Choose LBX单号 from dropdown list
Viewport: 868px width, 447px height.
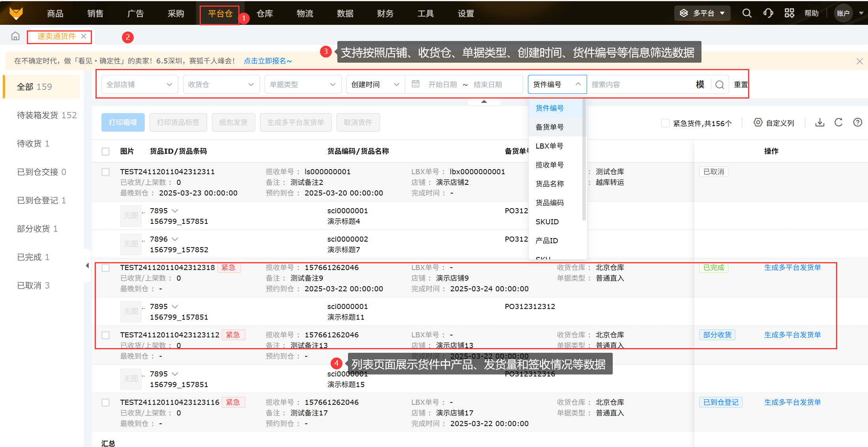tap(549, 146)
